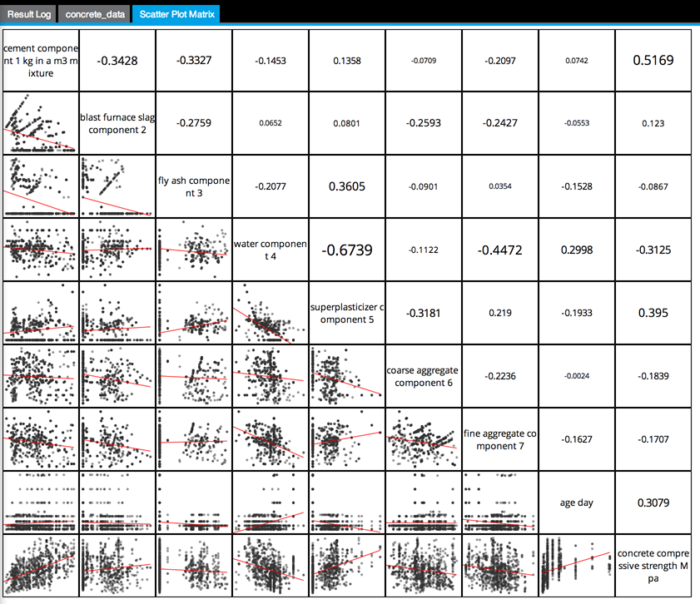This screenshot has height=604, width=700.
Task: Click the 'age day' diagonal label cell
Action: tap(576, 503)
